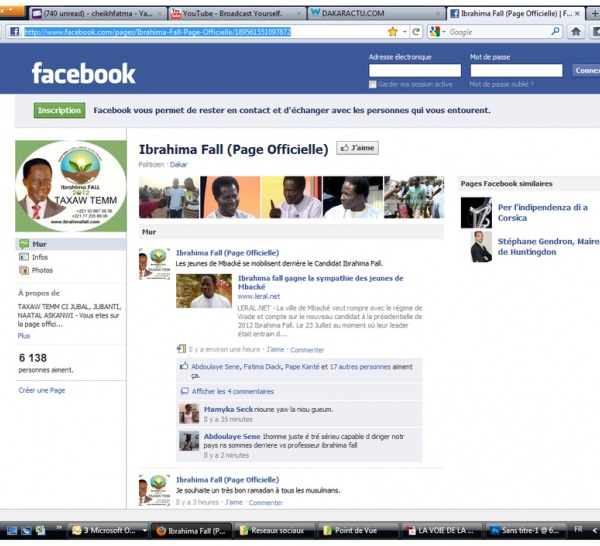Open 'Sans titre-1' Photoshop taskbar item
This screenshot has width=600, height=546.
point(525,531)
